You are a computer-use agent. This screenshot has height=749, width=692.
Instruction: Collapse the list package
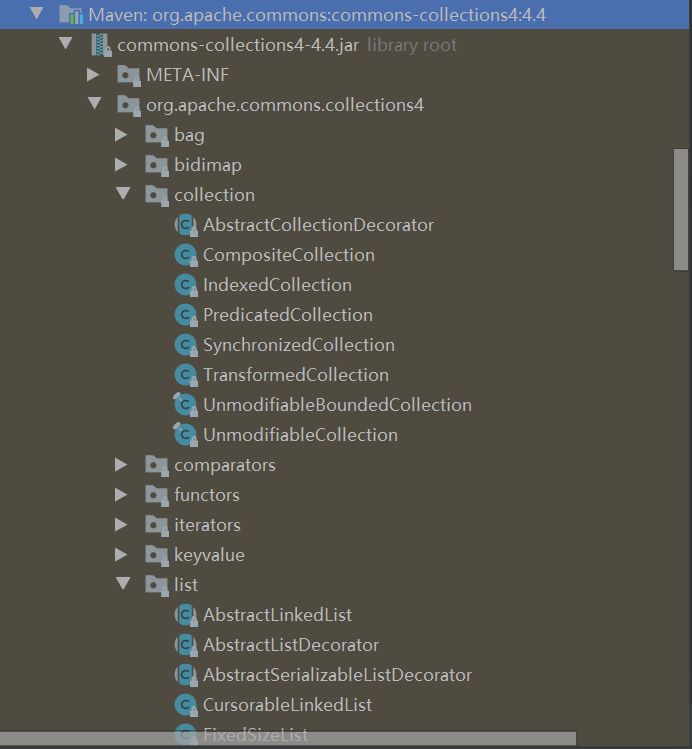click(x=123, y=584)
